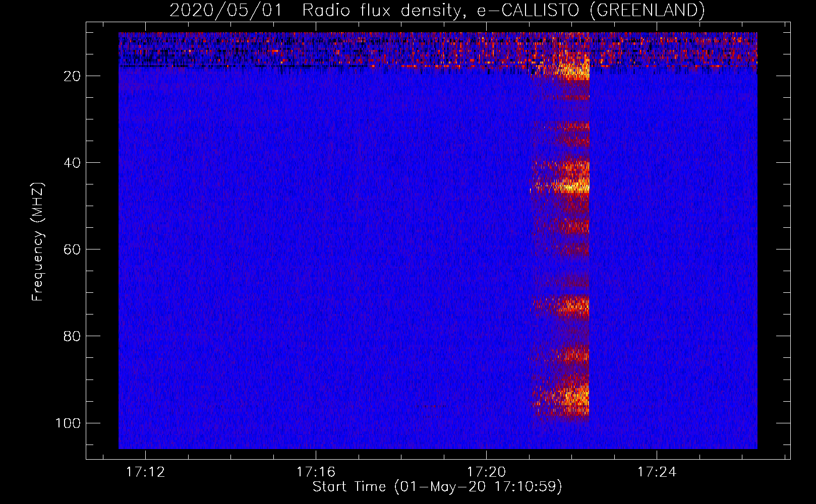Click the "Frequency (MHZ)" axis label
Image resolution: width=816 pixels, height=504 pixels.
(38, 242)
